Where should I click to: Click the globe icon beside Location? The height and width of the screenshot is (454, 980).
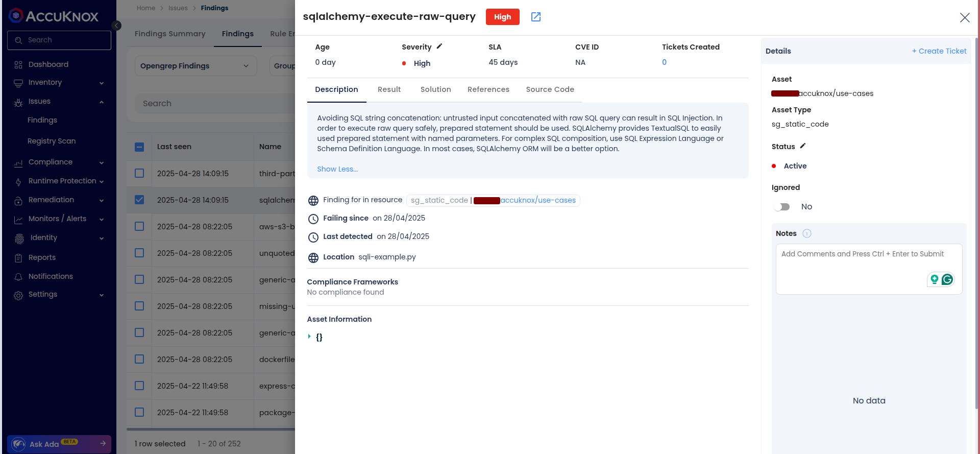(x=313, y=258)
